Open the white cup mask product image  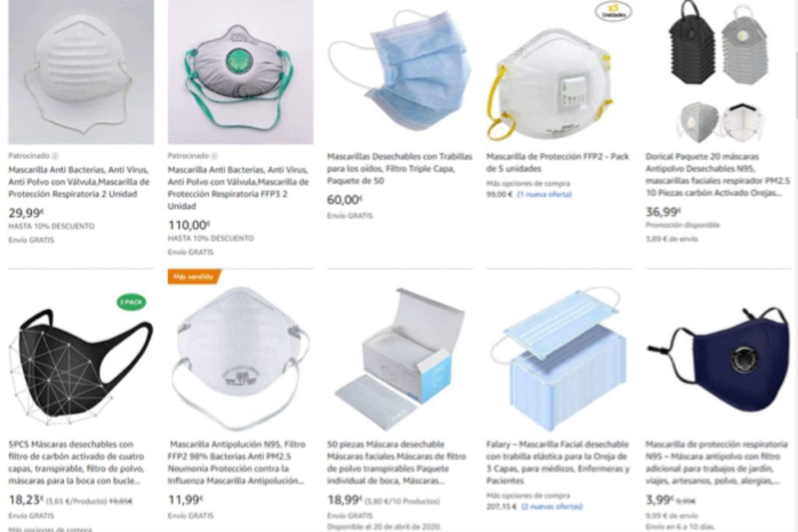[81, 72]
